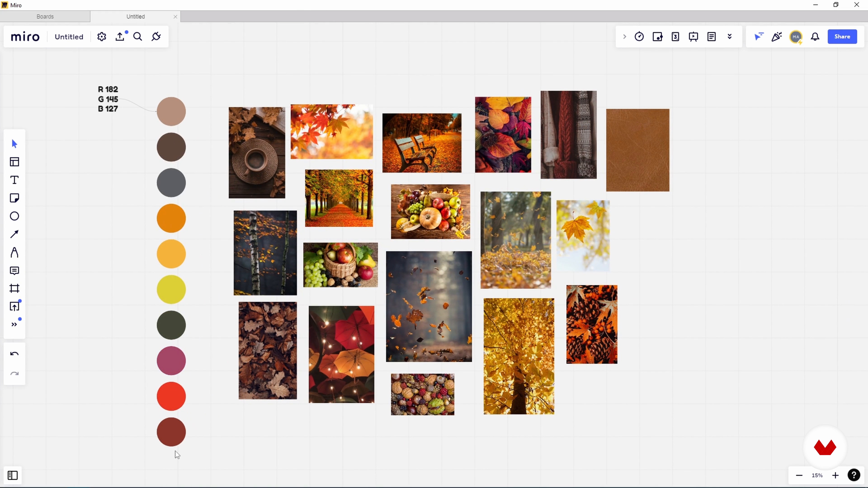Select the Sticky note tool
868x488 pixels.
14,198
